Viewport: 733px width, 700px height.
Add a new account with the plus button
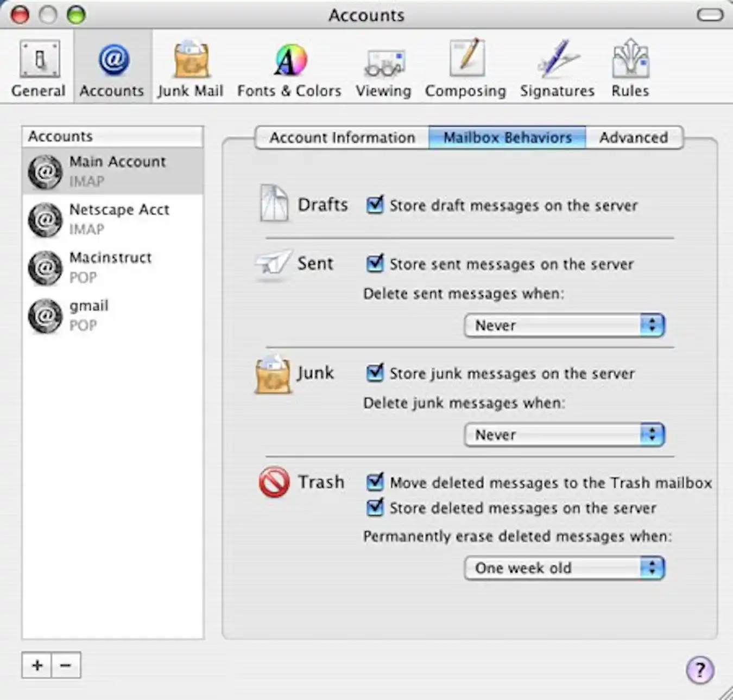click(x=36, y=665)
